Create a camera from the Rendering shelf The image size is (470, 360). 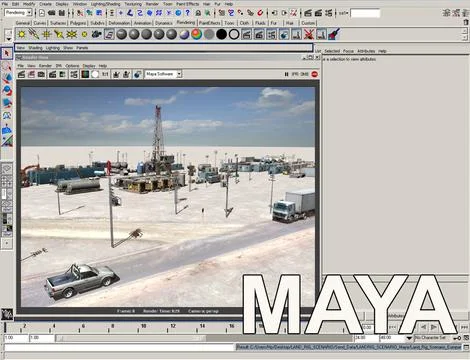[97, 34]
